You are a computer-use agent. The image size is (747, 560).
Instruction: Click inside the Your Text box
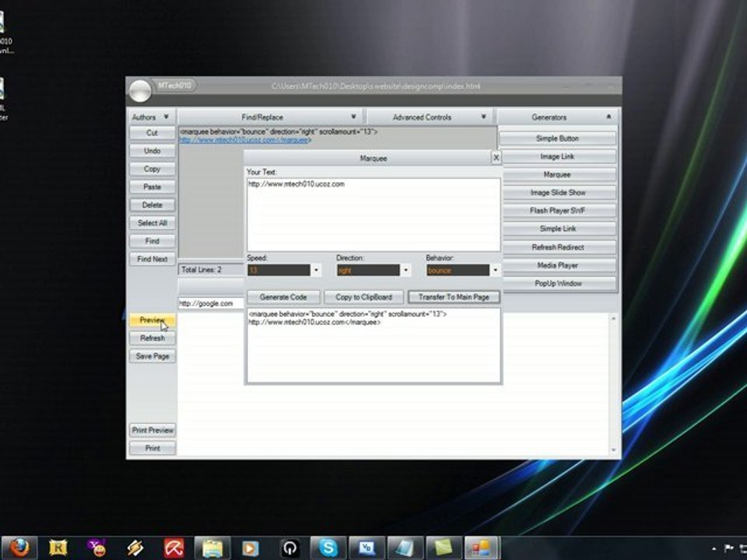(373, 214)
